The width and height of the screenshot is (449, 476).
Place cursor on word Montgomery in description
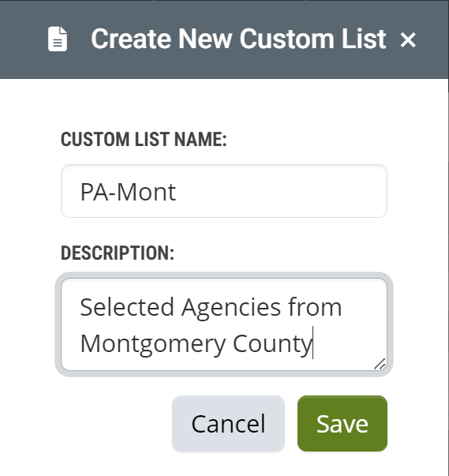point(153,344)
